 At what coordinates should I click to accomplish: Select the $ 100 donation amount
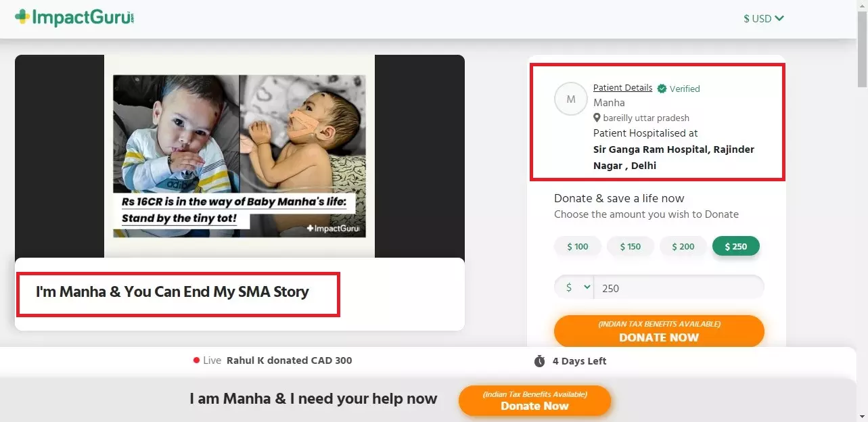point(577,247)
